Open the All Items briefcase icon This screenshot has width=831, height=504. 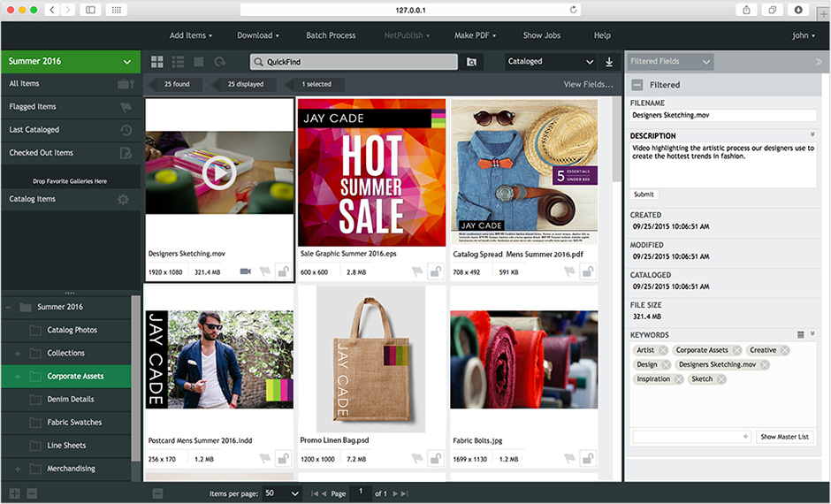pos(125,84)
